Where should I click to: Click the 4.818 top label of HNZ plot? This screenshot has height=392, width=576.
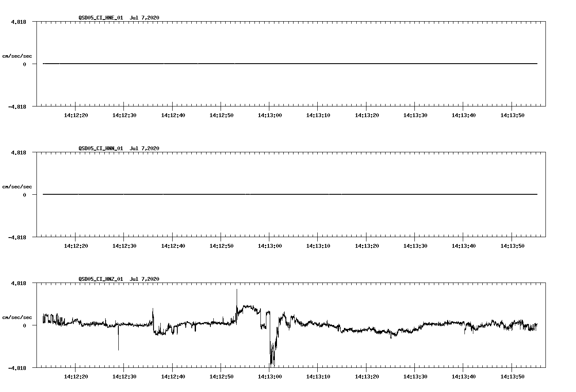tap(19, 283)
